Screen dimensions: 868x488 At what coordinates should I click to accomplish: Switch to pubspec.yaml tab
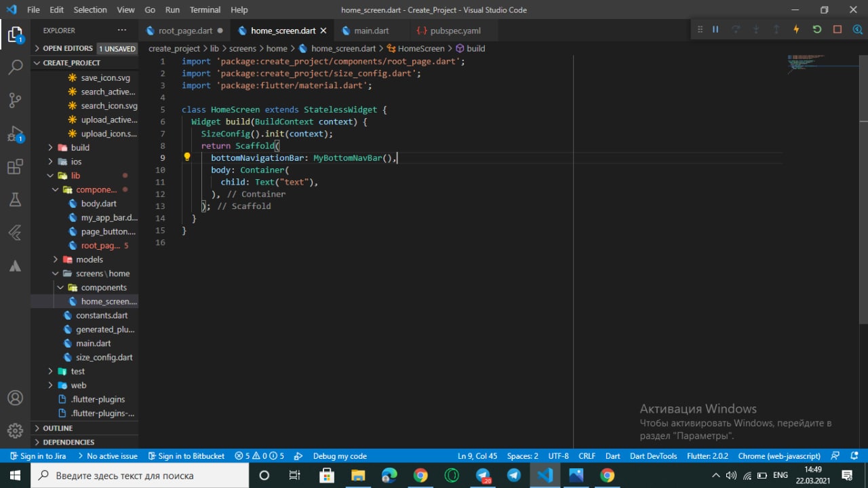click(455, 31)
